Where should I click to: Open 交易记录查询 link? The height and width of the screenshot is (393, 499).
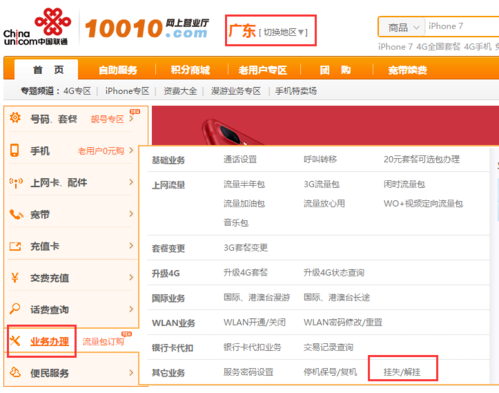pos(328,347)
